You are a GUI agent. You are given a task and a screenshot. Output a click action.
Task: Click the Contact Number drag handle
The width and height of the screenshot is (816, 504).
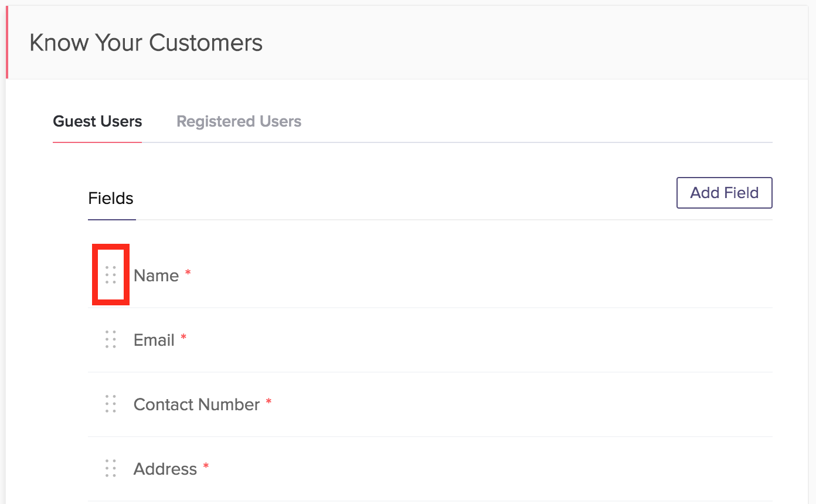(x=111, y=404)
